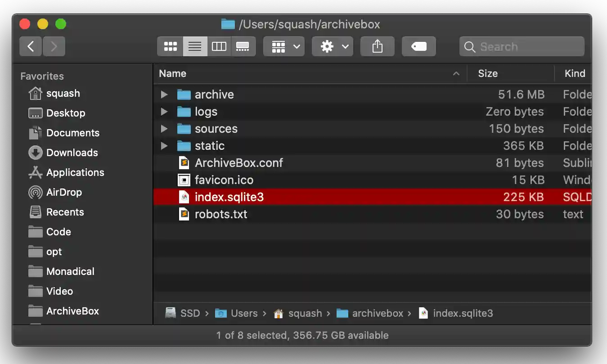Viewport: 607px width, 364px height.
Task: Click the Video folder icon in sidebar
Action: pyautogui.click(x=35, y=291)
